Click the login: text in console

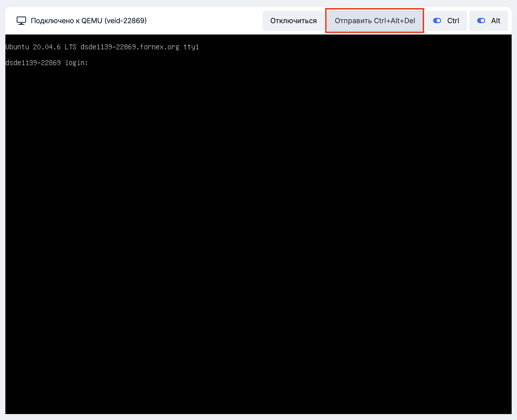(76, 63)
